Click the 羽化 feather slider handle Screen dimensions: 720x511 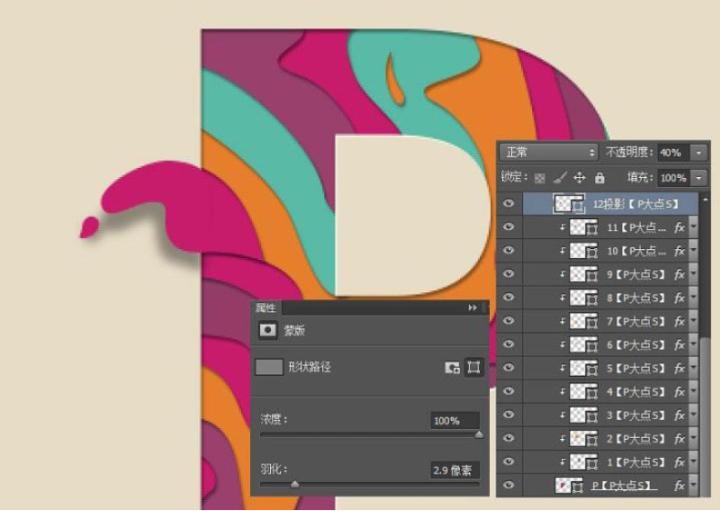[x=294, y=484]
